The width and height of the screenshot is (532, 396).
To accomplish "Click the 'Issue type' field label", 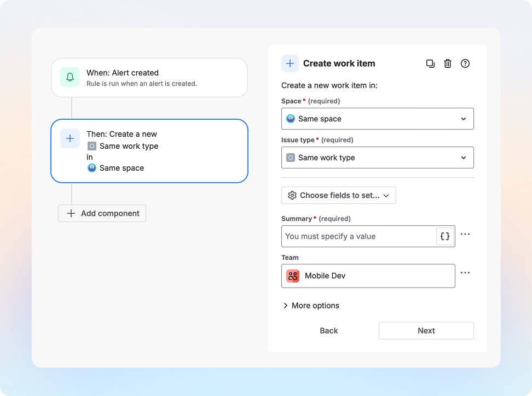I will point(298,140).
